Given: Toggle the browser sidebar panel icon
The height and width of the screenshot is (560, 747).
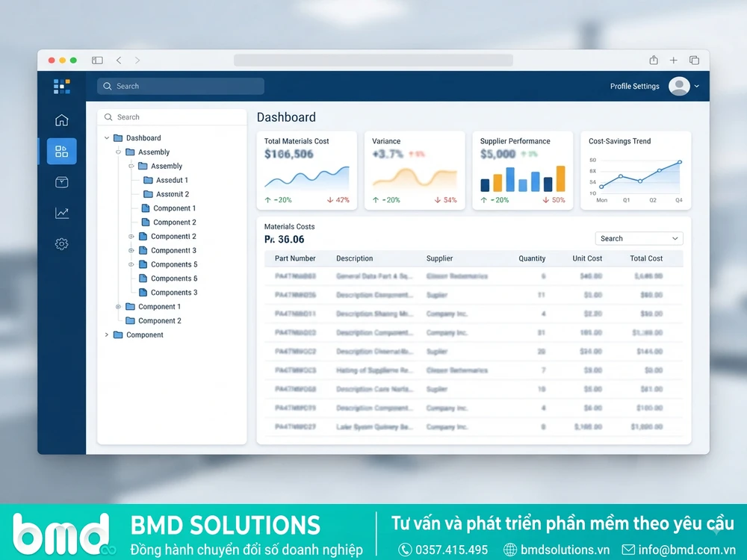Looking at the screenshot, I should (x=97, y=60).
